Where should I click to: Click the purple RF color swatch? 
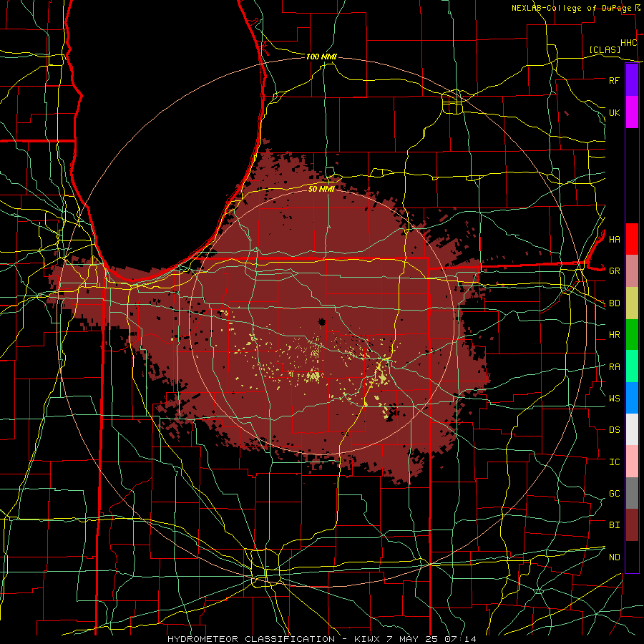632,80
